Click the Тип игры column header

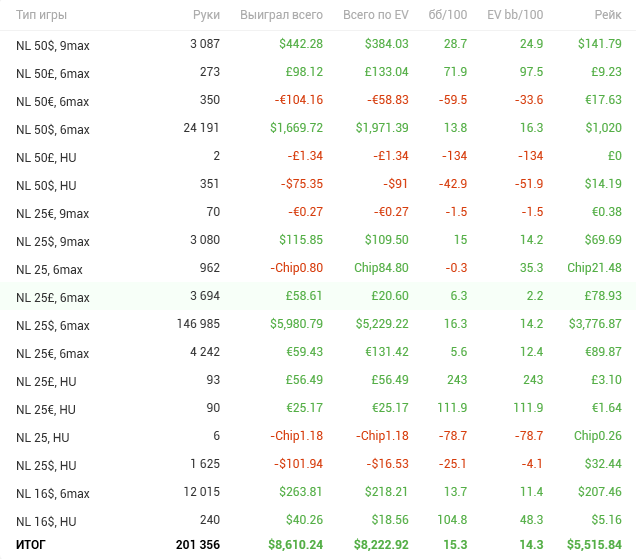[41, 15]
